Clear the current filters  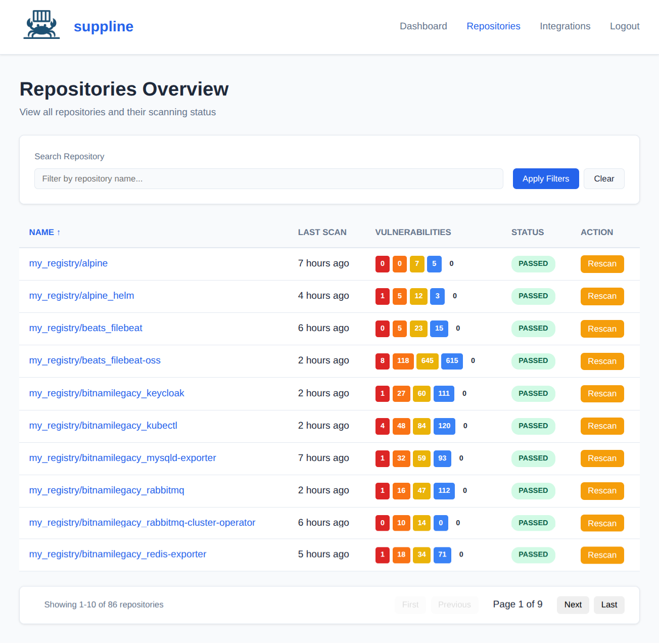pyautogui.click(x=603, y=178)
